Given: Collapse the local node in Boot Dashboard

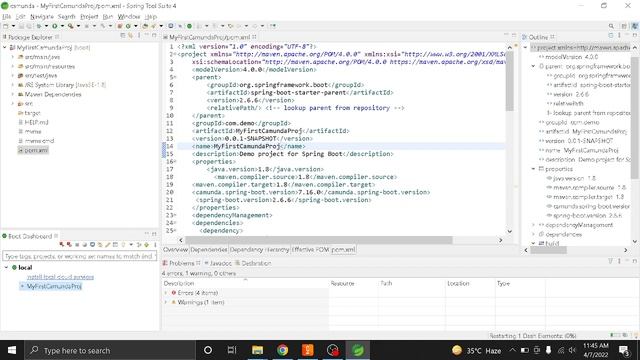Looking at the screenshot, I should 6,267.
